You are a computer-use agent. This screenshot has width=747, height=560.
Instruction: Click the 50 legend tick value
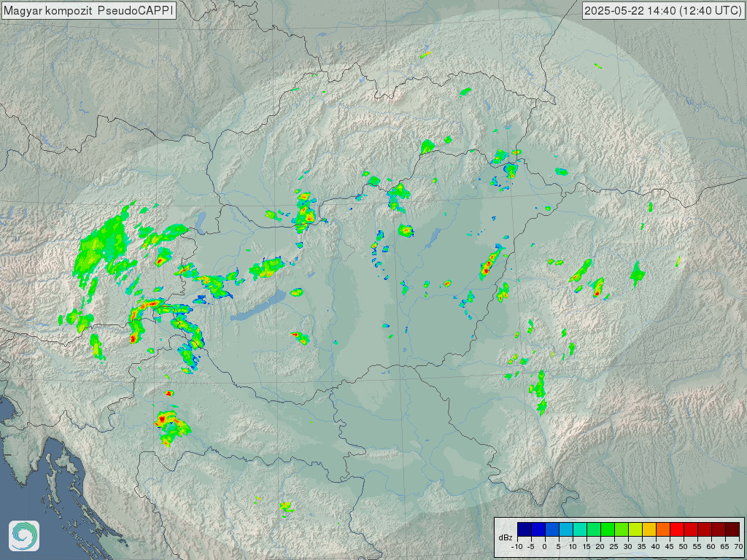coord(683,547)
